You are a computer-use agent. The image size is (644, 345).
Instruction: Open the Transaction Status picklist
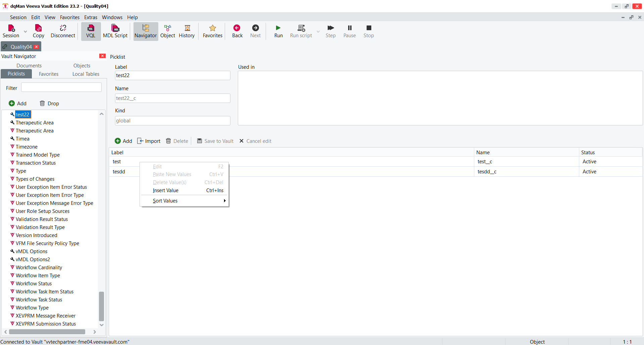tap(36, 163)
